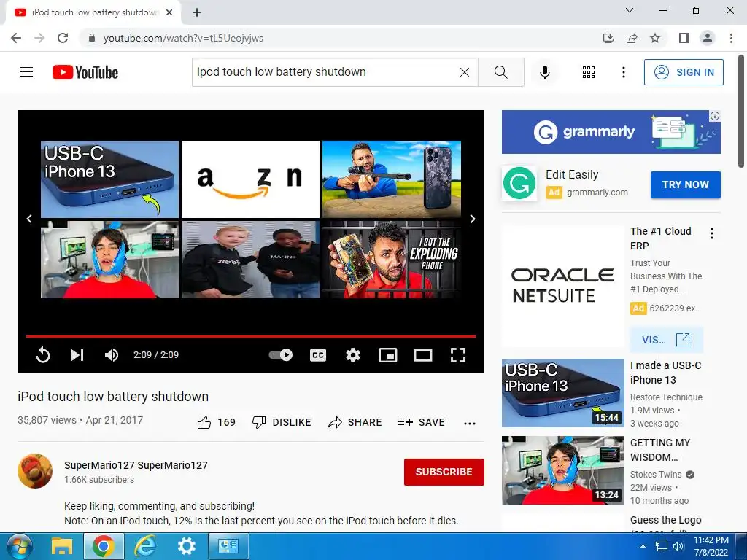This screenshot has width=747, height=560.
Task: Open Stokes Twins sidebar video thumbnail
Action: coord(563,470)
